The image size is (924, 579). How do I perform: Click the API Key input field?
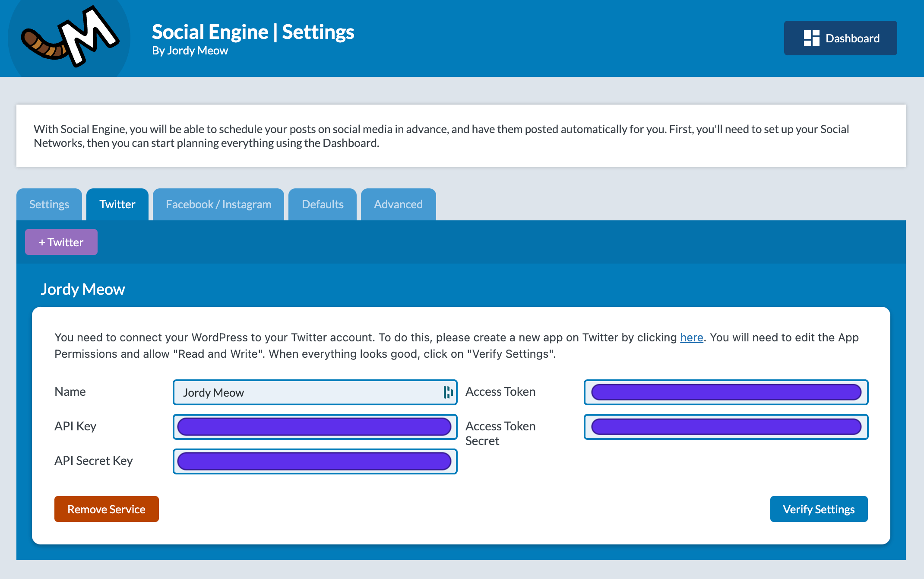coord(315,427)
